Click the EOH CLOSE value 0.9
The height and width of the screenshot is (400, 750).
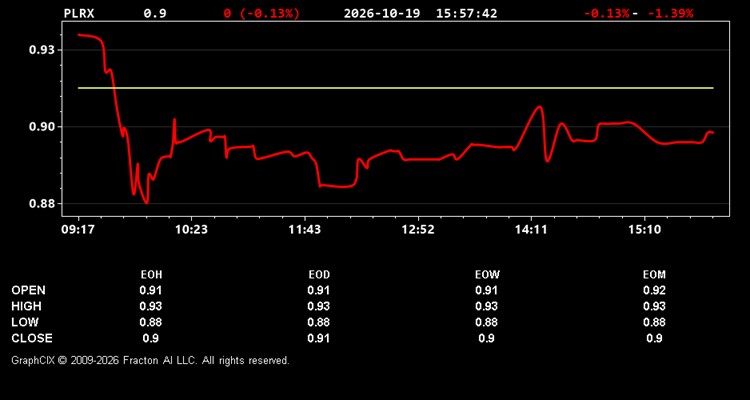click(x=151, y=338)
